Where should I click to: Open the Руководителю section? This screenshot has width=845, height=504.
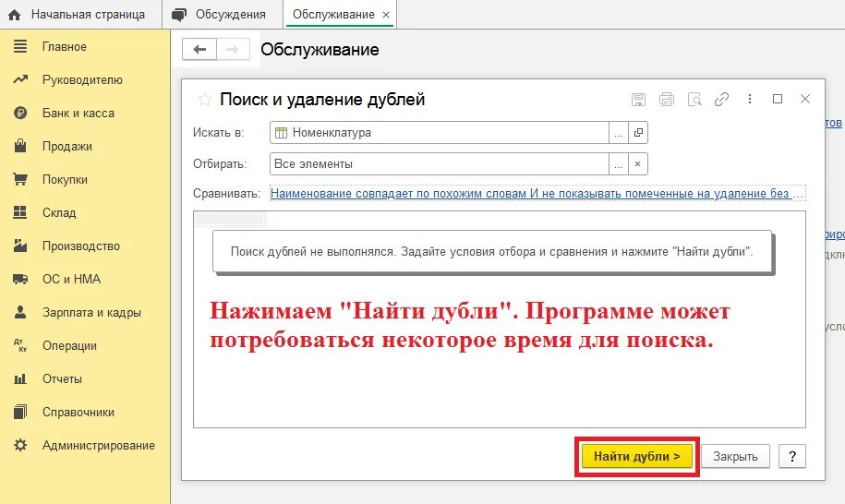pyautogui.click(x=82, y=79)
